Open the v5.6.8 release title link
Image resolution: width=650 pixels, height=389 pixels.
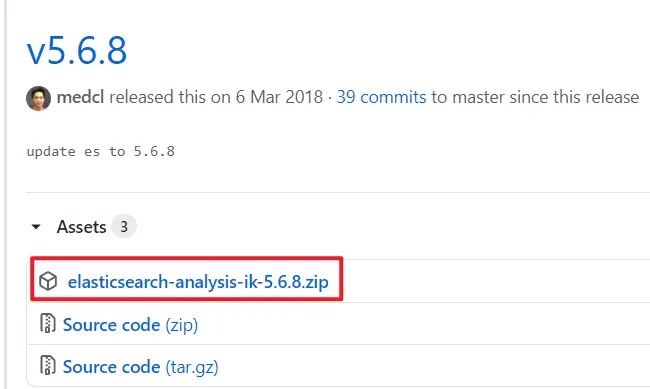[77, 51]
